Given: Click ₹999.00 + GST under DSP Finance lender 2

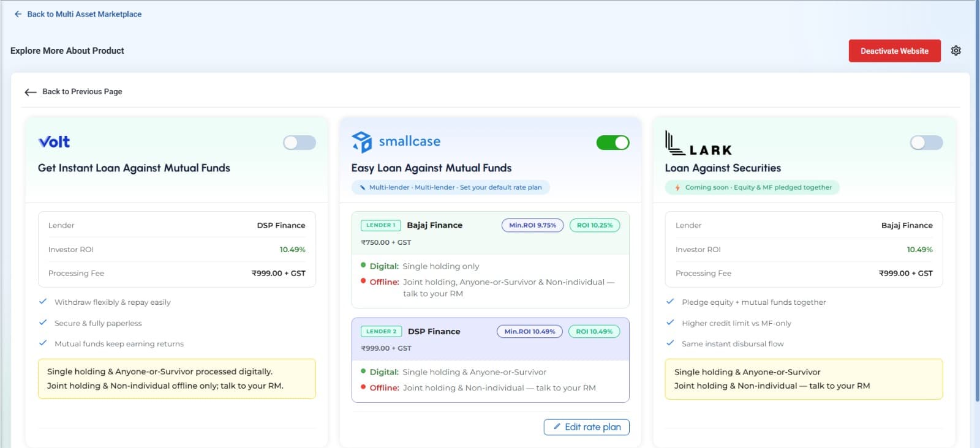Looking at the screenshot, I should (x=386, y=348).
